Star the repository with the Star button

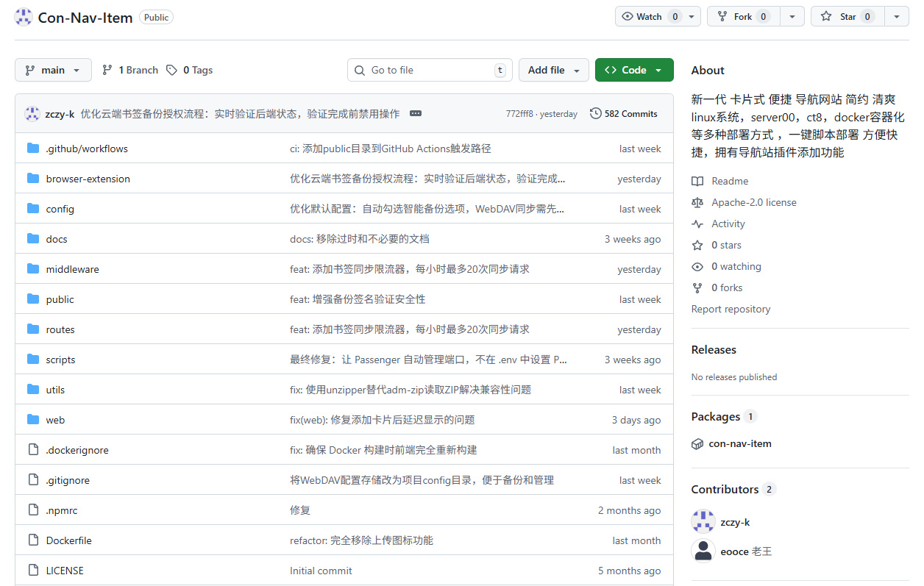tap(847, 17)
